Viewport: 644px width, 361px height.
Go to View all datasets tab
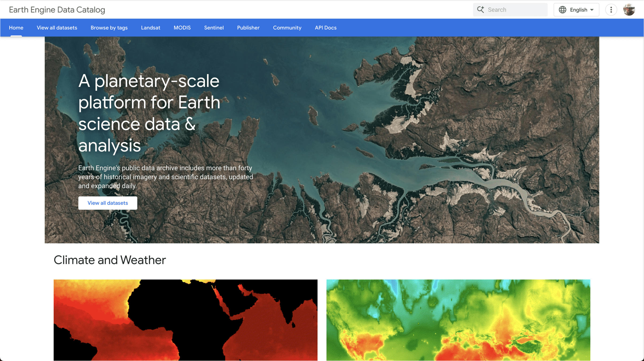57,28
